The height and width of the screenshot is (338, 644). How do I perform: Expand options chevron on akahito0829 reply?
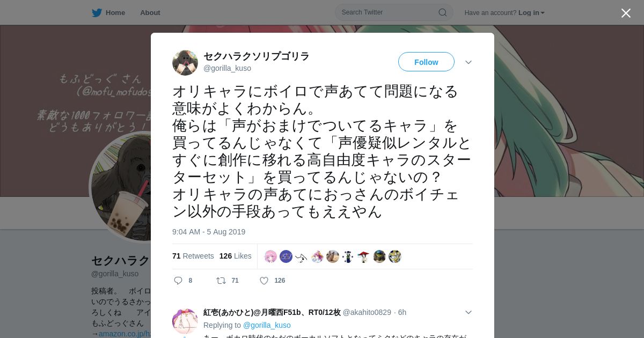point(469,312)
